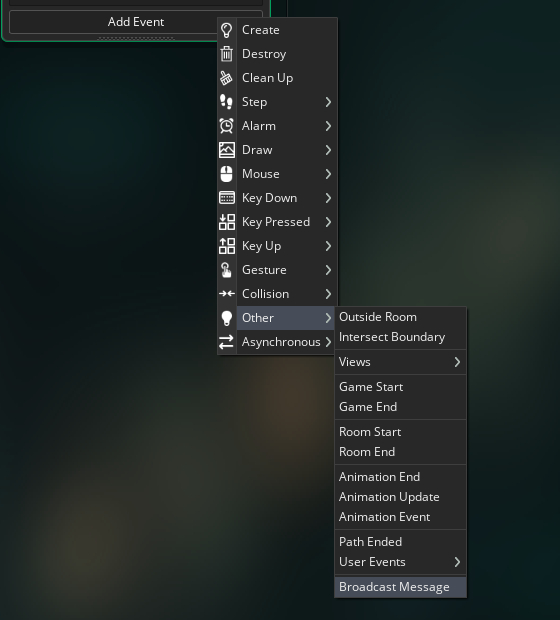Viewport: 560px width, 620px height.
Task: Add the Game End event
Action: (x=400, y=407)
